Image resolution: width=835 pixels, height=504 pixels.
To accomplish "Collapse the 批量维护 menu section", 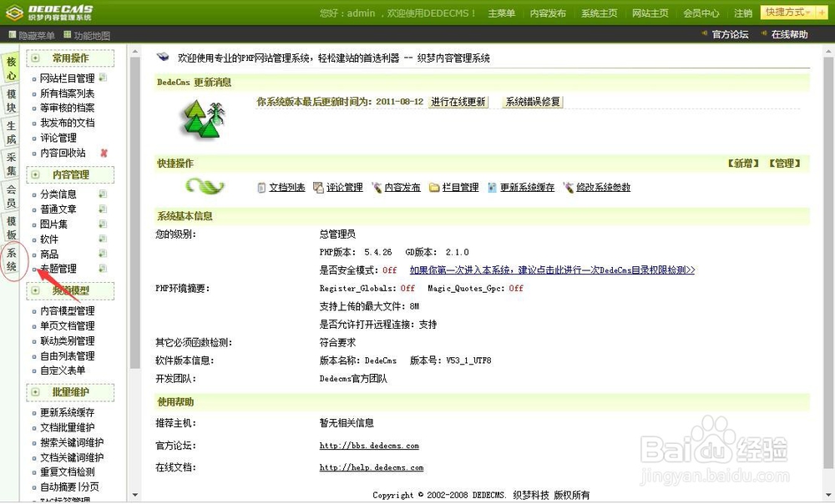I will (35, 392).
